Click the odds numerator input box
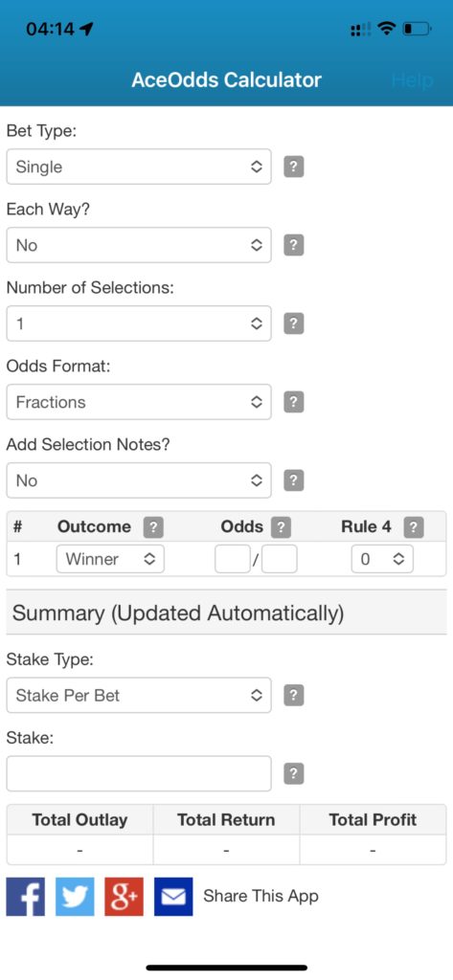 pos(232,559)
